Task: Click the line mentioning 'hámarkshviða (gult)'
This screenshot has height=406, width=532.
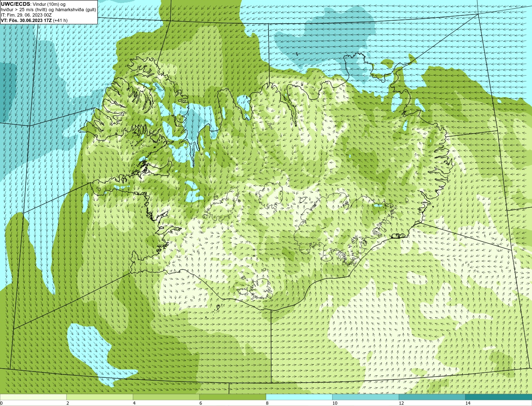Action: (x=48, y=10)
